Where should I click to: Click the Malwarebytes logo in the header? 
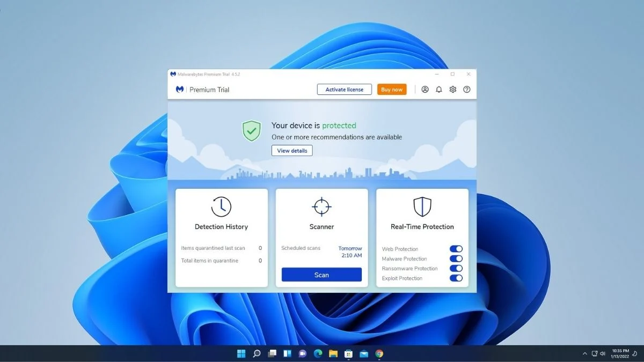(x=180, y=90)
